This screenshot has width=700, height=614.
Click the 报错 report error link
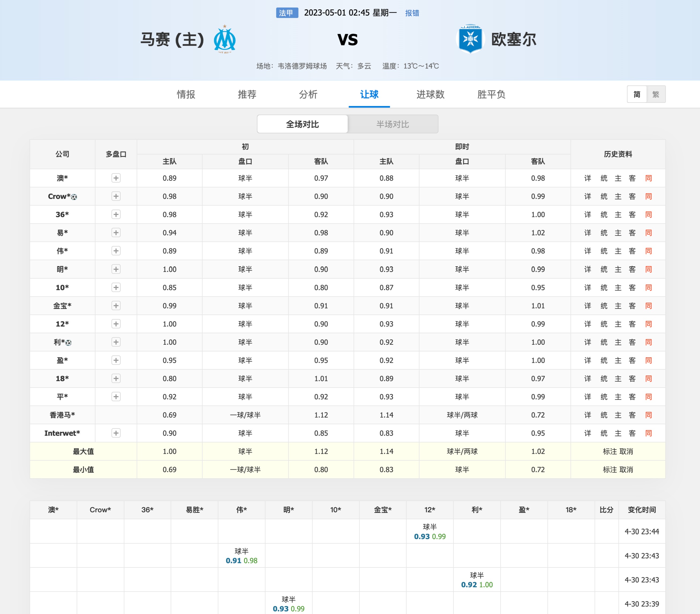click(x=412, y=13)
